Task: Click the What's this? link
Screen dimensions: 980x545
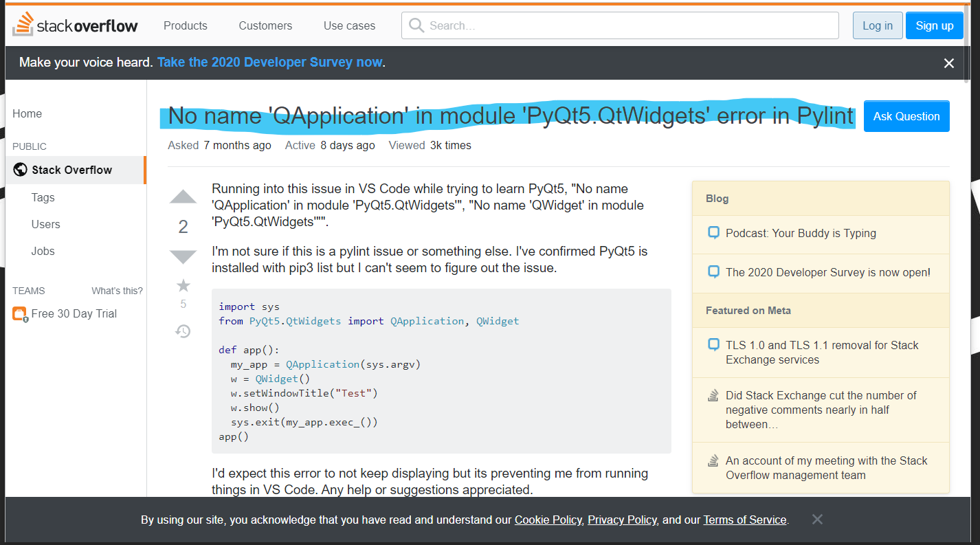Action: [x=117, y=291]
